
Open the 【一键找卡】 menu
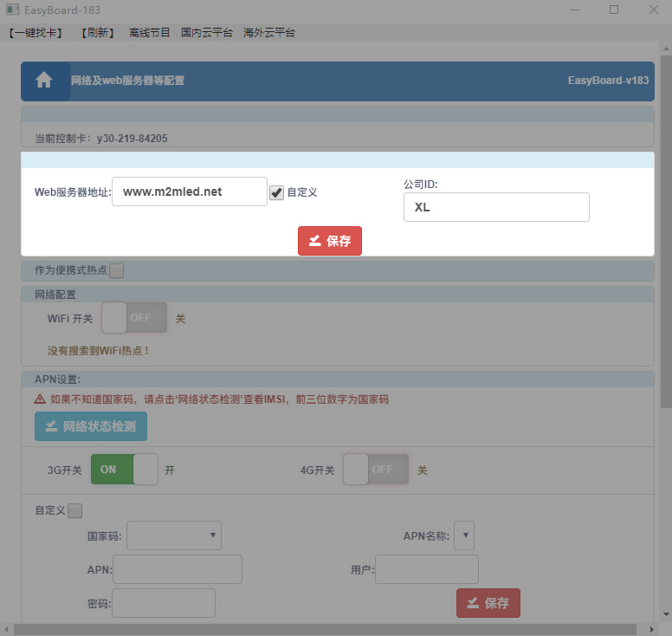tap(36, 33)
